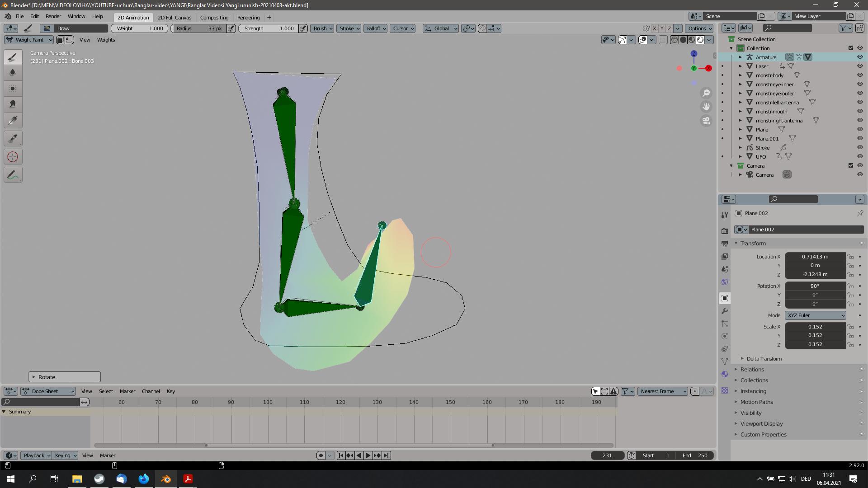Click the Strength value slider
868x488 pixels.
268,28
